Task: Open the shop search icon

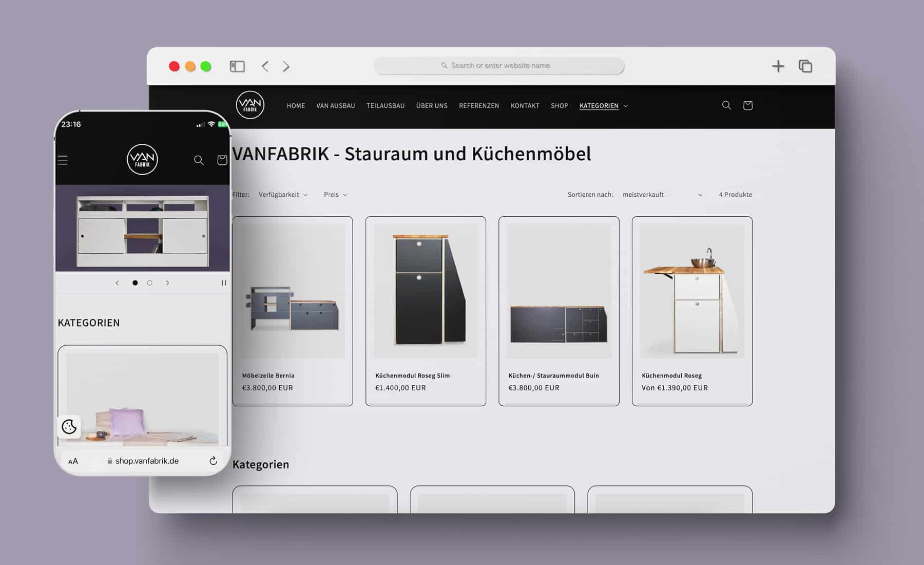Action: click(726, 105)
